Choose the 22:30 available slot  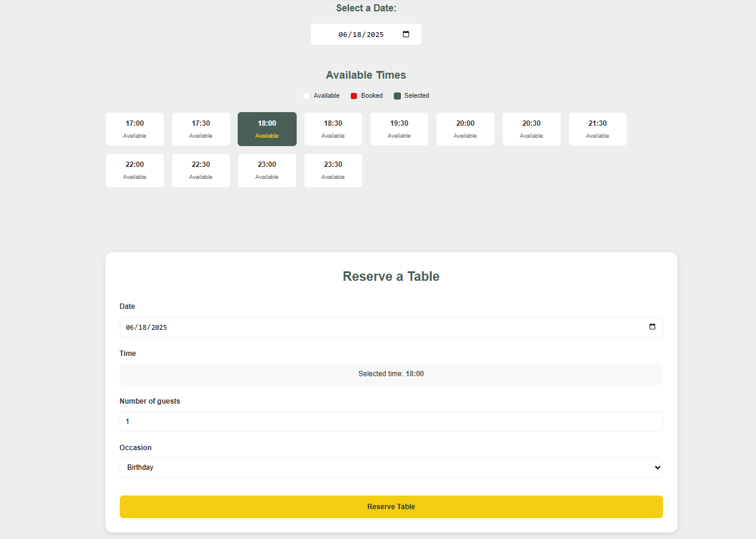pos(201,171)
